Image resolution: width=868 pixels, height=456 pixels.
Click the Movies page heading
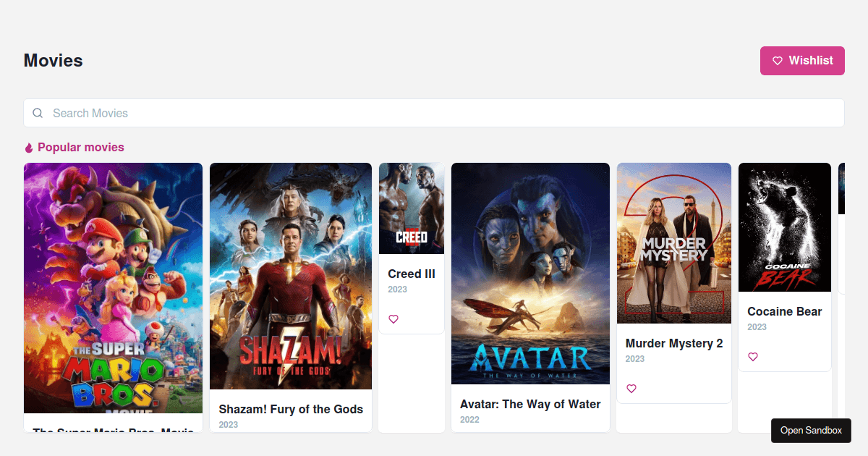coord(53,61)
